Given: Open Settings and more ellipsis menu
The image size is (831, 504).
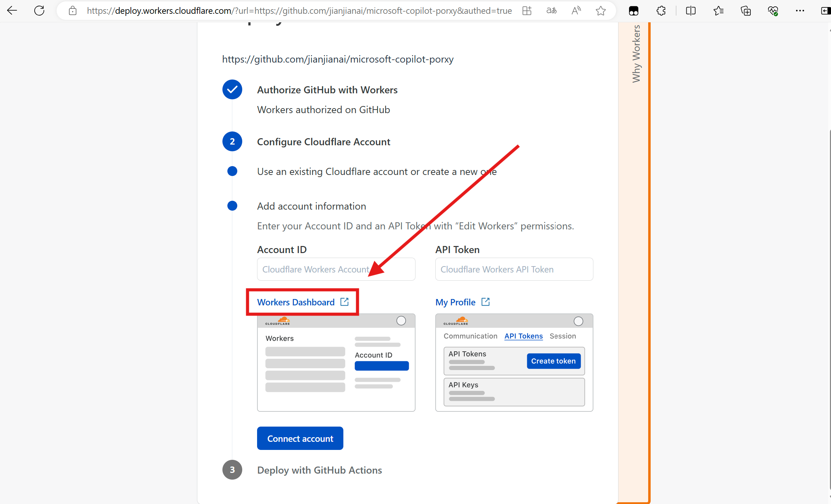Looking at the screenshot, I should pyautogui.click(x=800, y=11).
